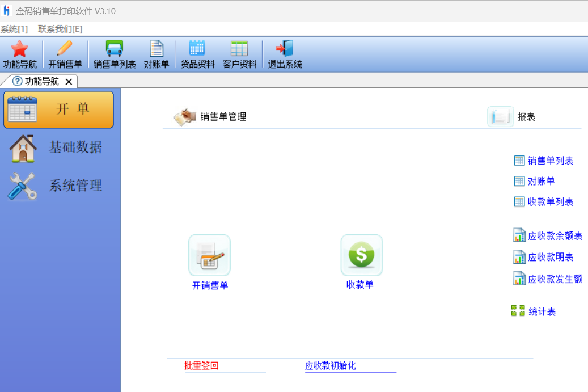
Task: Open 开销售单 pencil icon in toolbar
Action: (x=65, y=49)
